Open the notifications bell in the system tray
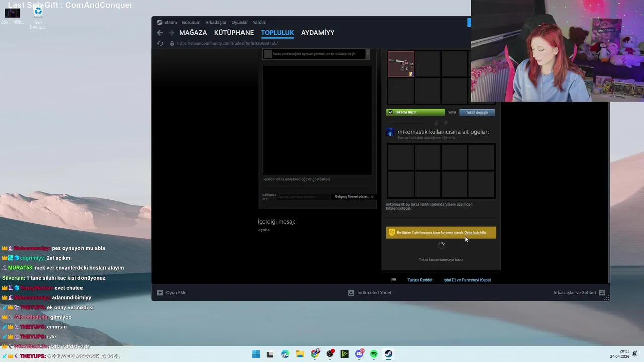 pos(635,354)
